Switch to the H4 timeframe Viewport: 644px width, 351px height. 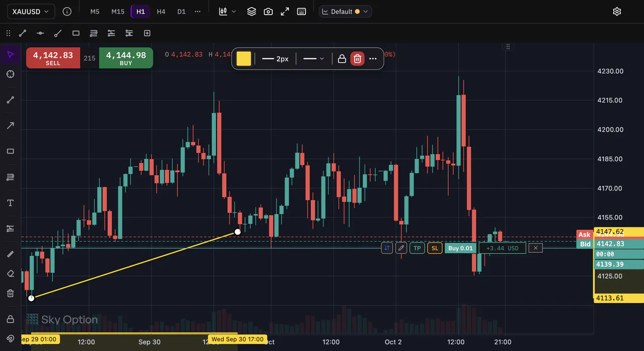[161, 12]
